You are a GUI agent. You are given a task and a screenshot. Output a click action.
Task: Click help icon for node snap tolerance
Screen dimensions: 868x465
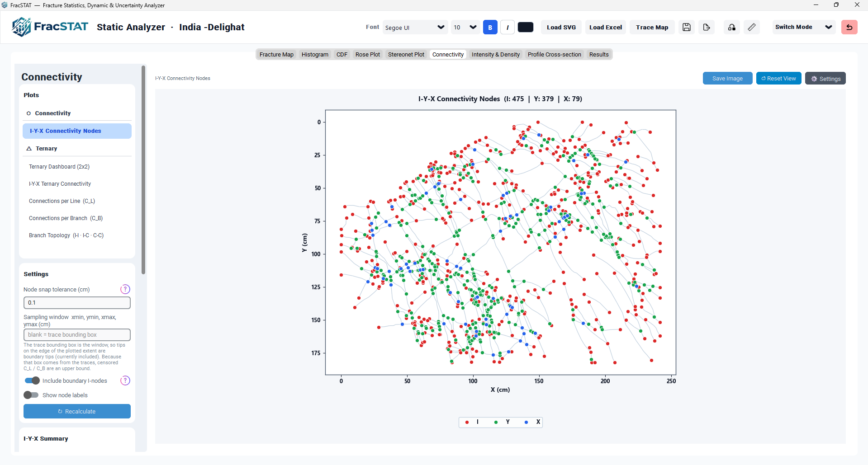tap(125, 289)
